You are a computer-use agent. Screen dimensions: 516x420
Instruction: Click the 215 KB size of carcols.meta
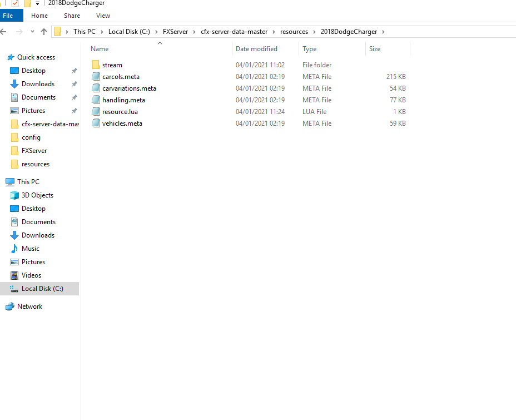click(x=396, y=76)
